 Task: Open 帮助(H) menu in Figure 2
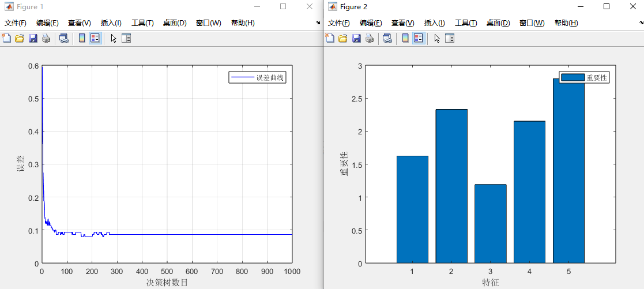coord(566,23)
